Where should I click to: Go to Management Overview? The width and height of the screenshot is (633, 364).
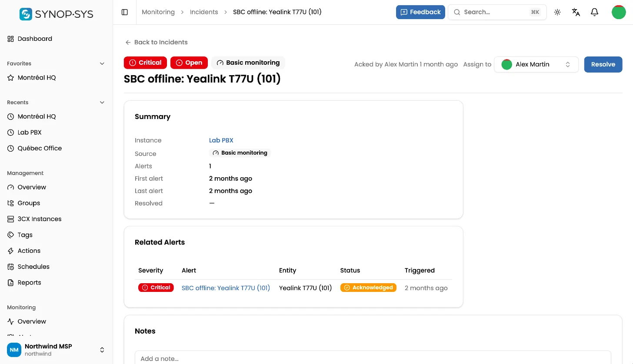[x=32, y=187]
